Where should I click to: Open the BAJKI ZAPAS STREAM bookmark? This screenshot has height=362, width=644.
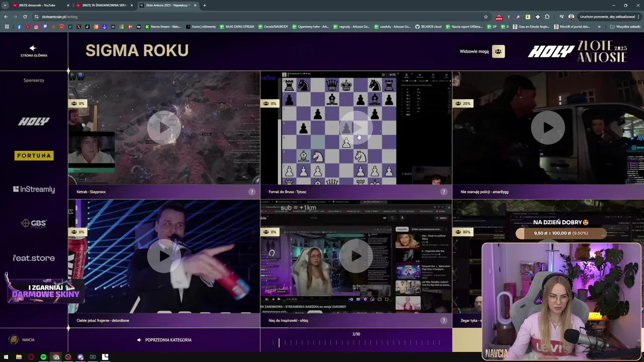click(x=237, y=27)
